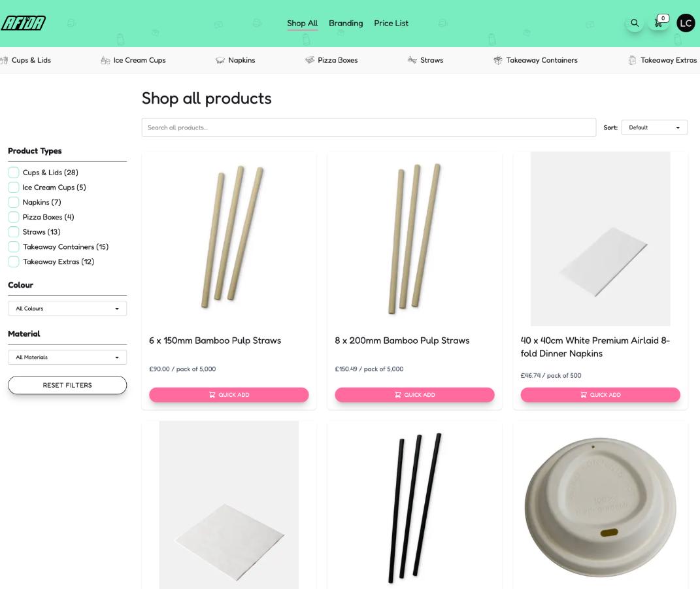Quick add 6 x 150mm Bamboo Pulp Straws
The image size is (700, 589).
point(229,395)
